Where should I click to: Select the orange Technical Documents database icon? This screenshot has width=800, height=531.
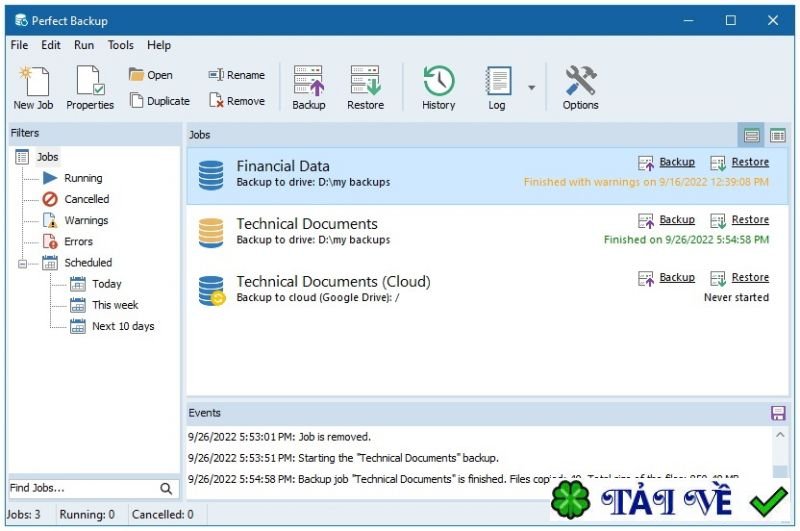click(211, 233)
